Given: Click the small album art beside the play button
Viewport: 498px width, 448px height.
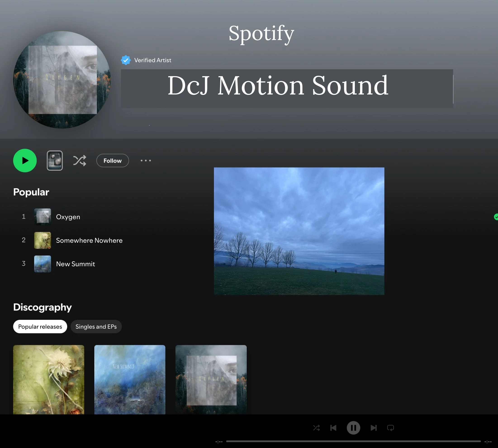Looking at the screenshot, I should [55, 160].
